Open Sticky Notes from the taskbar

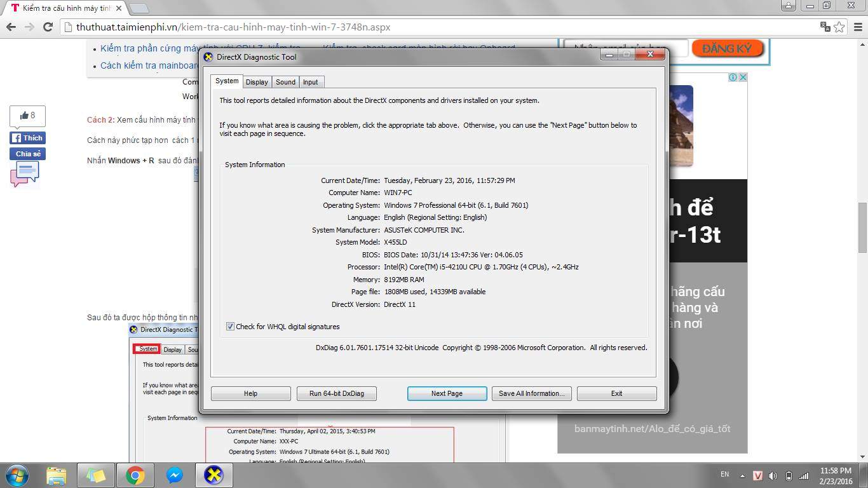click(97, 475)
